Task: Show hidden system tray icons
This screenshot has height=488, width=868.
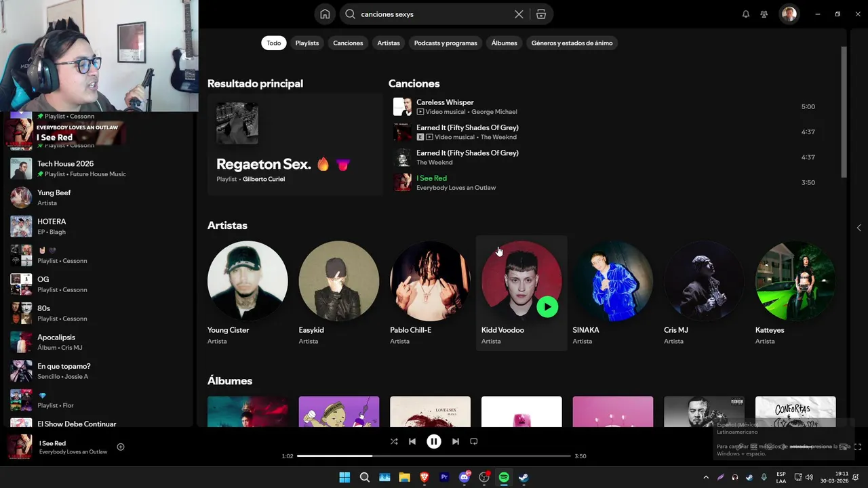Action: pyautogui.click(x=706, y=477)
